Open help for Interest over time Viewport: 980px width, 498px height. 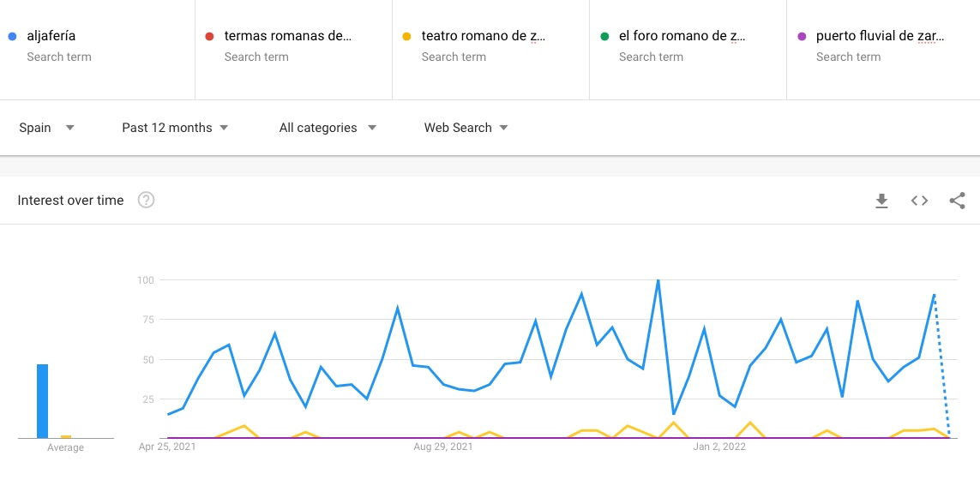click(x=147, y=200)
